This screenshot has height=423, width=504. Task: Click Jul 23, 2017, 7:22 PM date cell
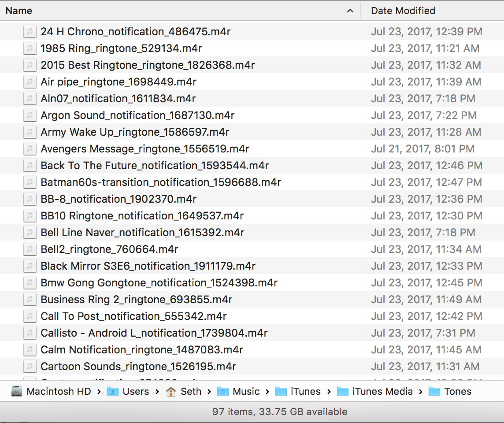(424, 115)
